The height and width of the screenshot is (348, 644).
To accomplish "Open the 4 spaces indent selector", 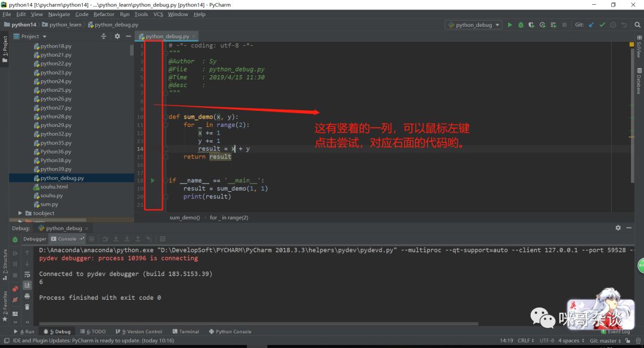I will click(571, 341).
